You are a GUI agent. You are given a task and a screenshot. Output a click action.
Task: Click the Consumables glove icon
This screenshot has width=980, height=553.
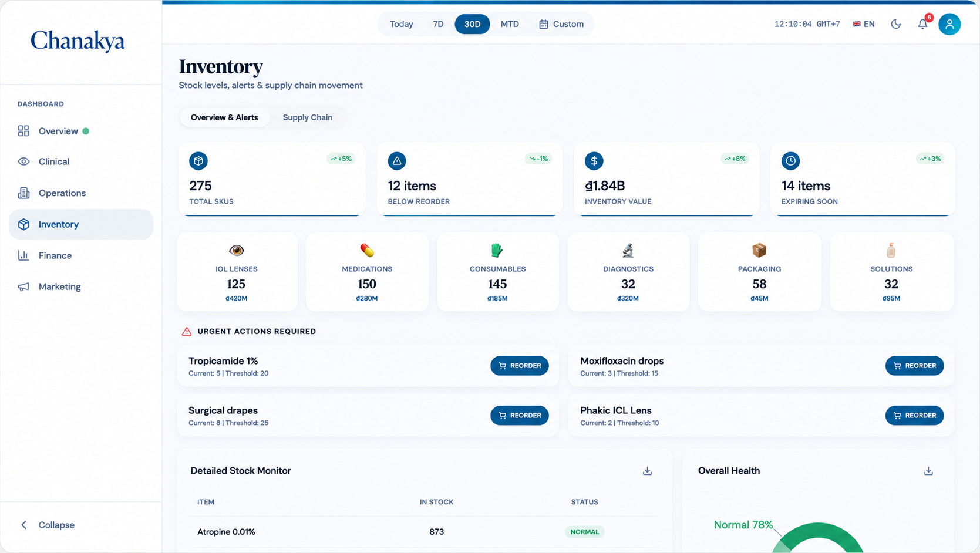pyautogui.click(x=497, y=251)
